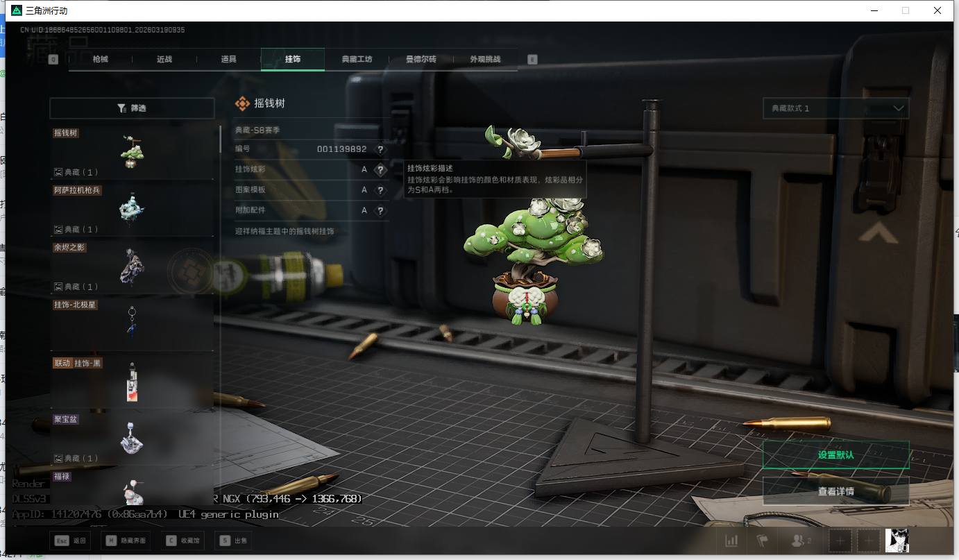This screenshot has height=560, width=959.
Task: Maximize the 三角洲行动 window
Action: 906,10
